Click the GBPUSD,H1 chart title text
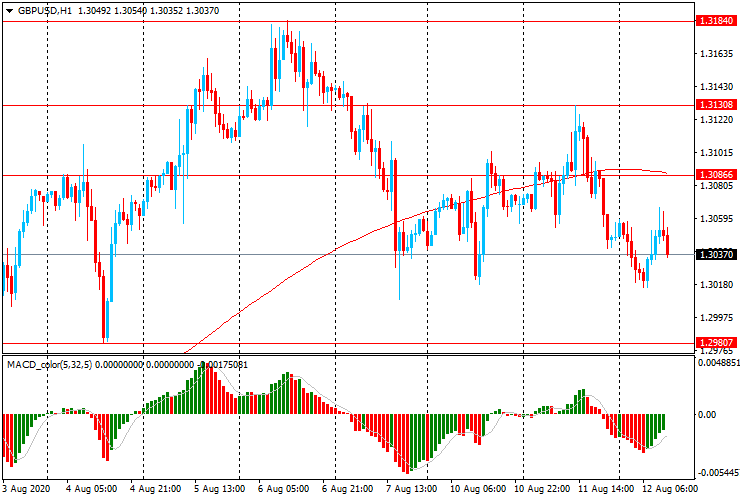This screenshot has height=500, width=740. [x=45, y=10]
